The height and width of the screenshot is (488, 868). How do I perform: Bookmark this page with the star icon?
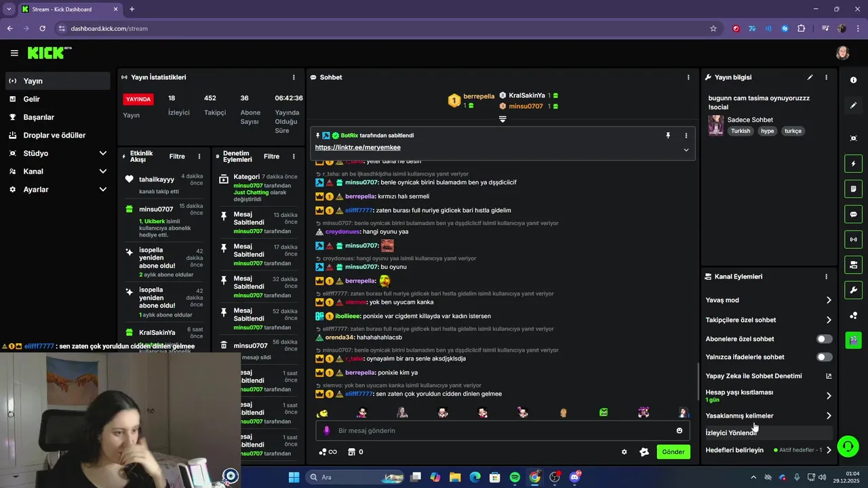click(713, 28)
